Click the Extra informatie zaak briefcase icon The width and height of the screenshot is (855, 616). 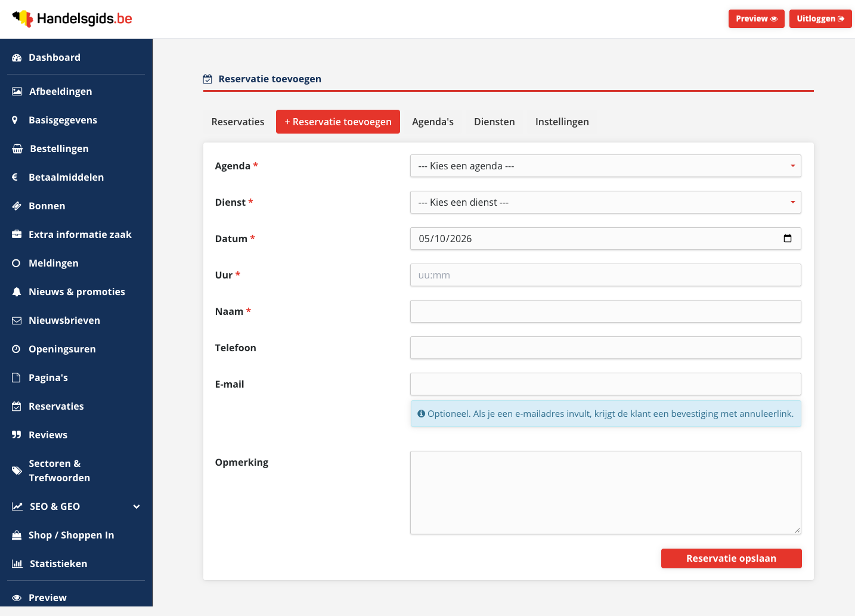pos(17,234)
